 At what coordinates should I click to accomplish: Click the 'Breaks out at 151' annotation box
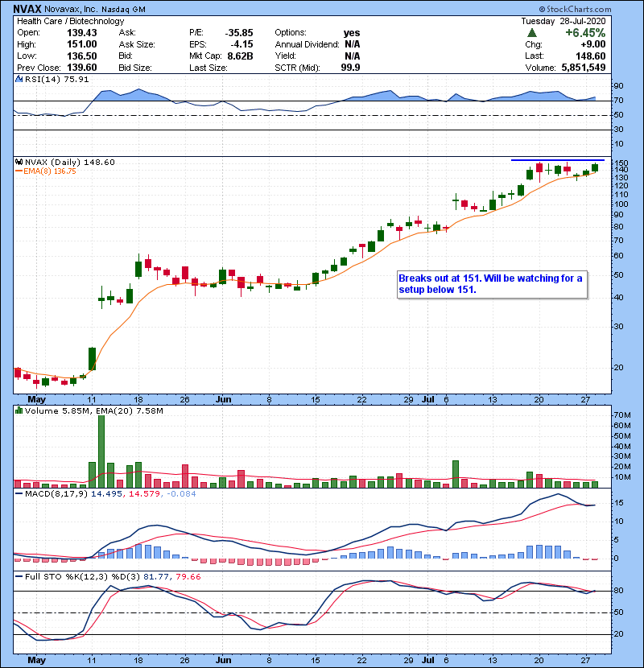click(493, 285)
